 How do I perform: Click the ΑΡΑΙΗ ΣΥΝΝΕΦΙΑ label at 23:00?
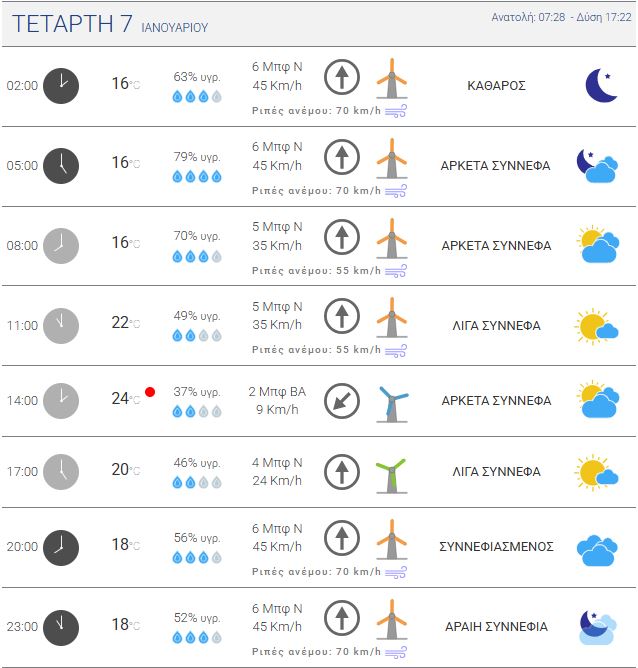pyautogui.click(x=496, y=627)
